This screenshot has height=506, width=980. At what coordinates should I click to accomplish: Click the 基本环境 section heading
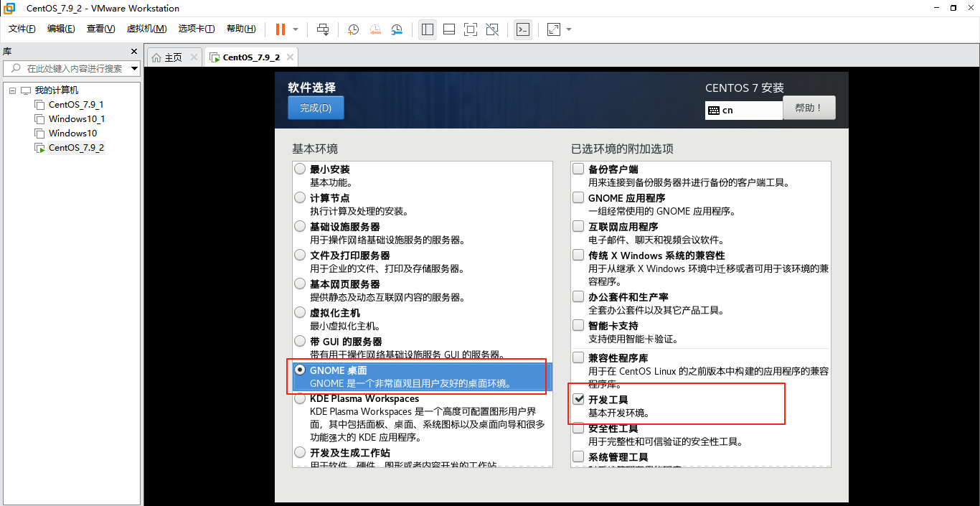click(x=315, y=149)
